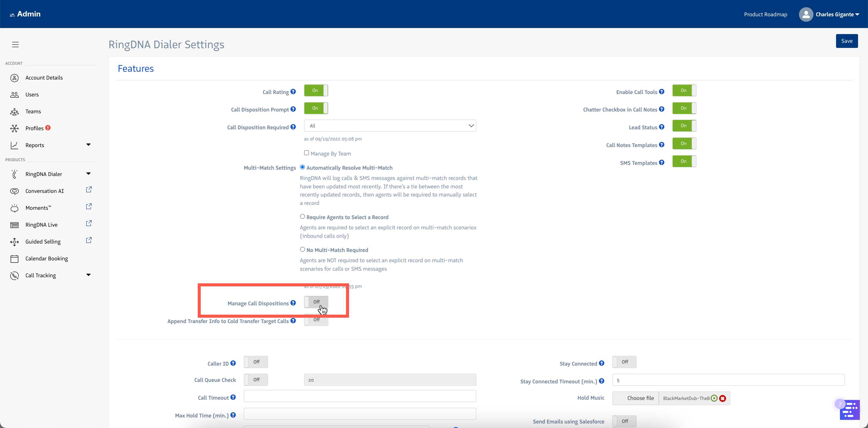Toggle the Caller ID switch

pyautogui.click(x=256, y=362)
